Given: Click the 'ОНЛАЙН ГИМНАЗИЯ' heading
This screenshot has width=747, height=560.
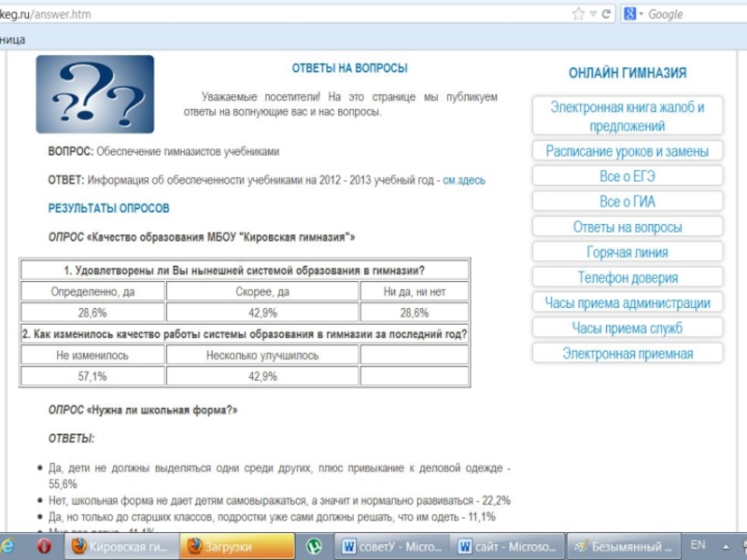Looking at the screenshot, I should tap(627, 73).
